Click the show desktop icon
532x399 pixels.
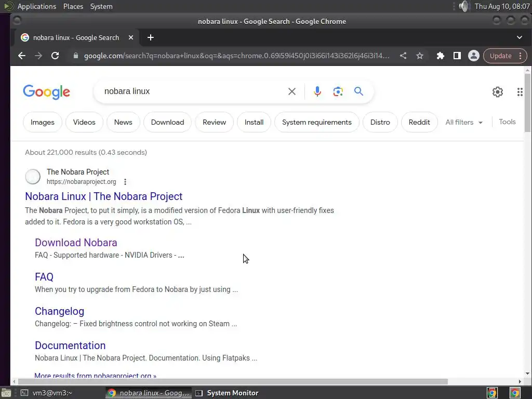[6, 393]
